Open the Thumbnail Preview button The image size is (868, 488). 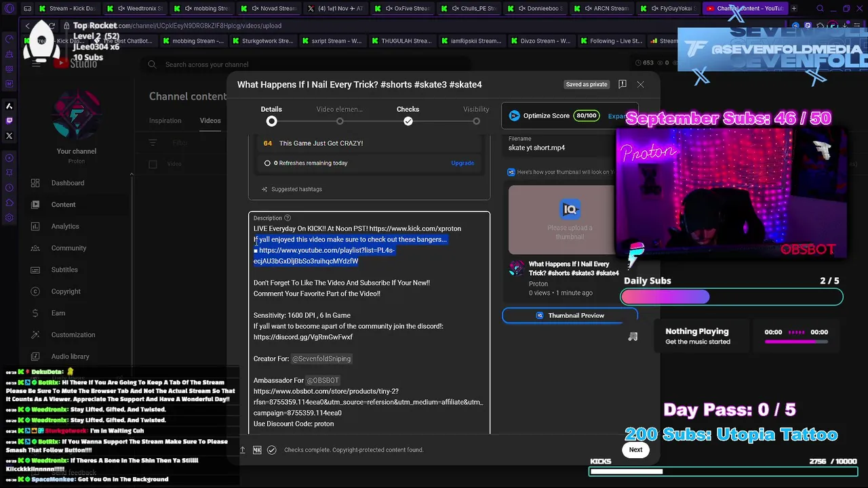570,315
